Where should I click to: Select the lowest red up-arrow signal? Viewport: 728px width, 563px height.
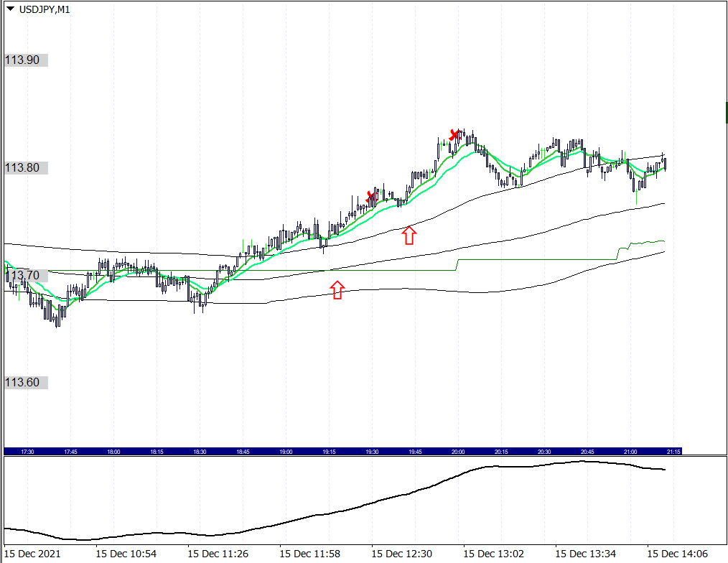click(x=337, y=289)
